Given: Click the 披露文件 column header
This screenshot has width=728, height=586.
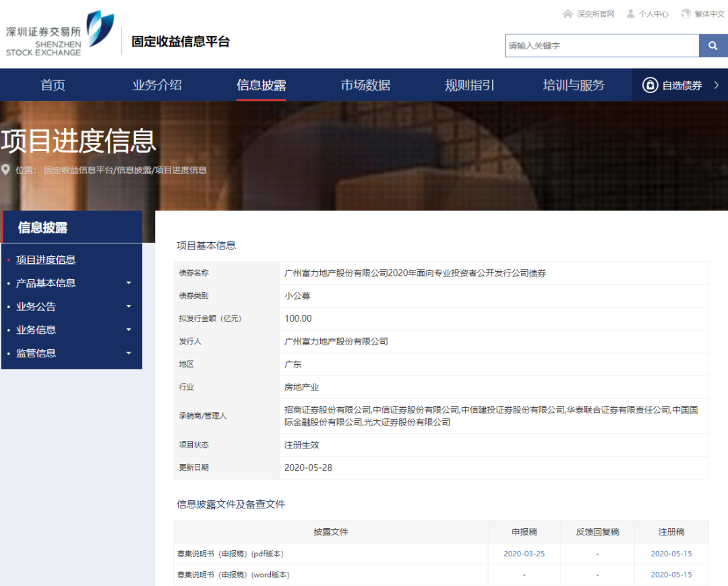Looking at the screenshot, I should [330, 531].
